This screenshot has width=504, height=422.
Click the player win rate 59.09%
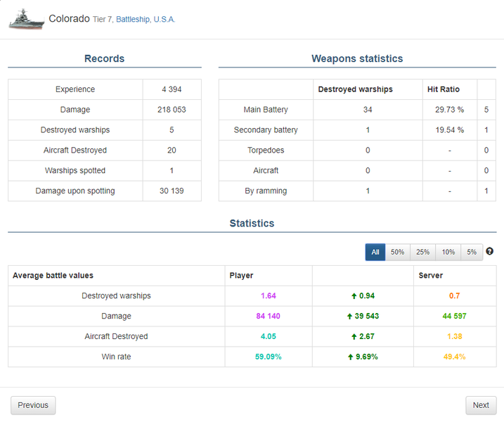click(269, 357)
